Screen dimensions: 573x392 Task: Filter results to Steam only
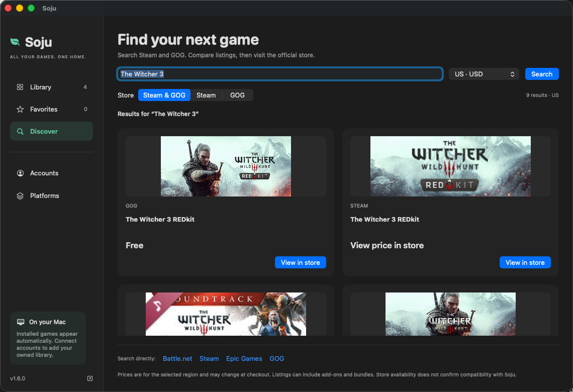(x=206, y=95)
